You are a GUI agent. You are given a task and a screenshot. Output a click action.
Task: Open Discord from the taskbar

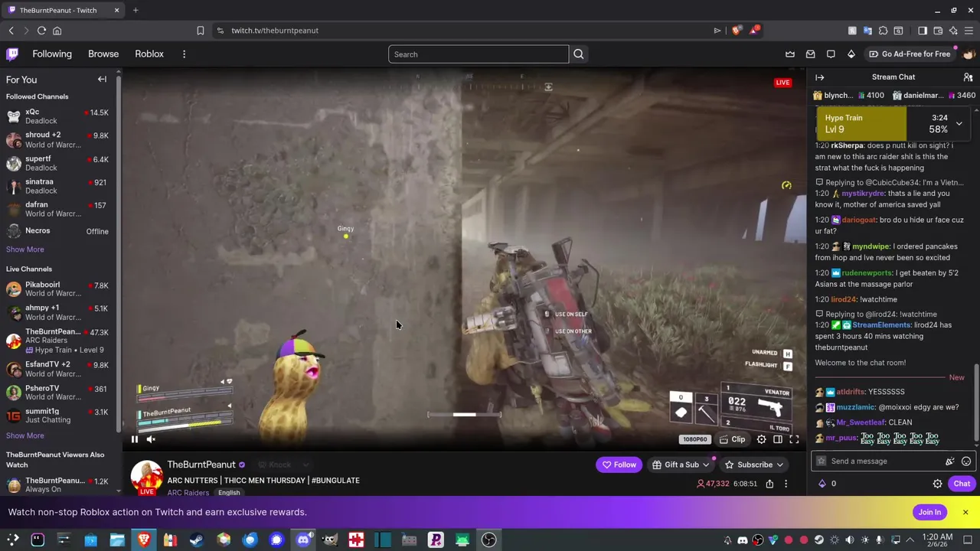(303, 540)
